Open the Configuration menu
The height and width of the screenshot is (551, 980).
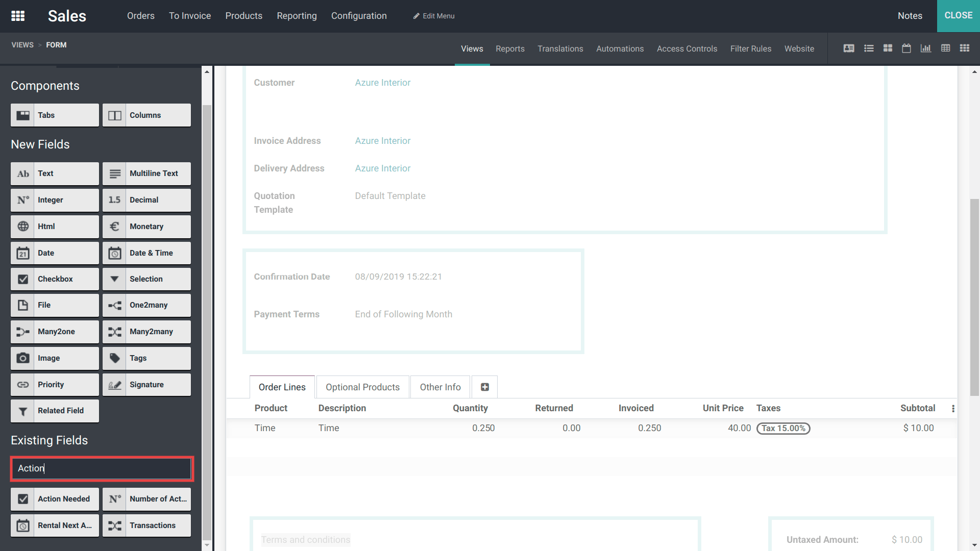point(359,16)
